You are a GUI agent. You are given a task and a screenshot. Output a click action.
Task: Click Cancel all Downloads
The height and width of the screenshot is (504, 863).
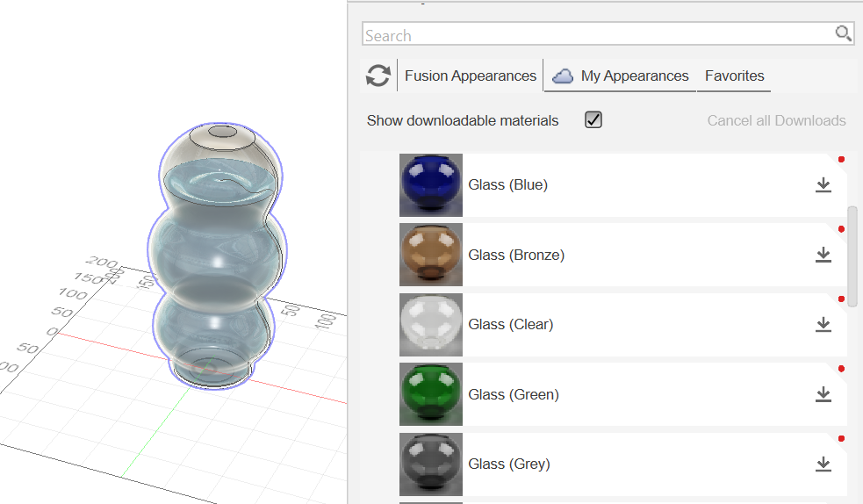(x=776, y=120)
